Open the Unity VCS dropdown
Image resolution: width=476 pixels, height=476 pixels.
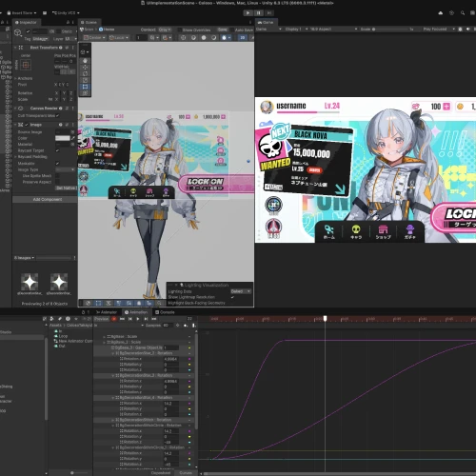pos(66,13)
